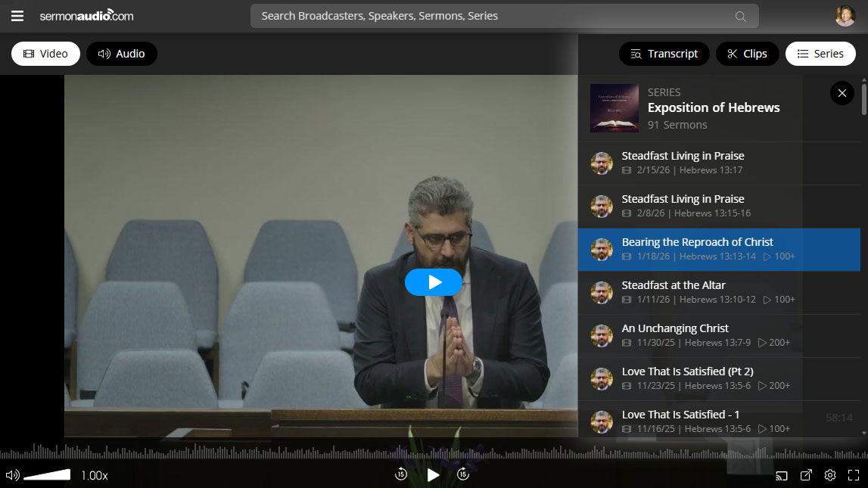
Task: Cast video to a device
Action: coord(782,475)
